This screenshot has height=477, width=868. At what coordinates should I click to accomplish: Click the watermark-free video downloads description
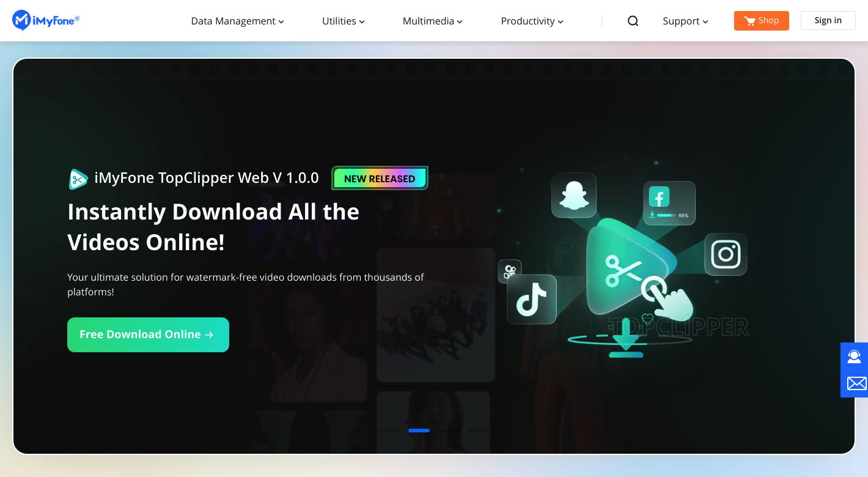coord(246,284)
